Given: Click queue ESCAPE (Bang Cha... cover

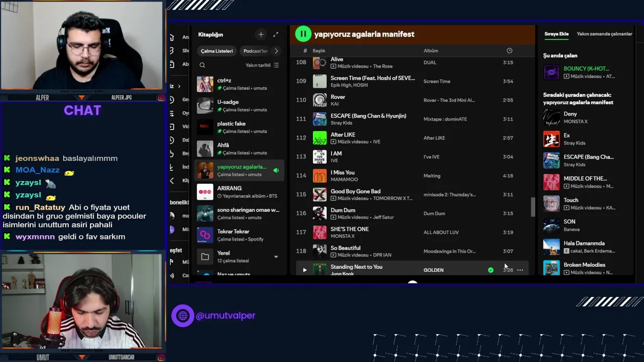Looking at the screenshot, I should click(551, 160).
